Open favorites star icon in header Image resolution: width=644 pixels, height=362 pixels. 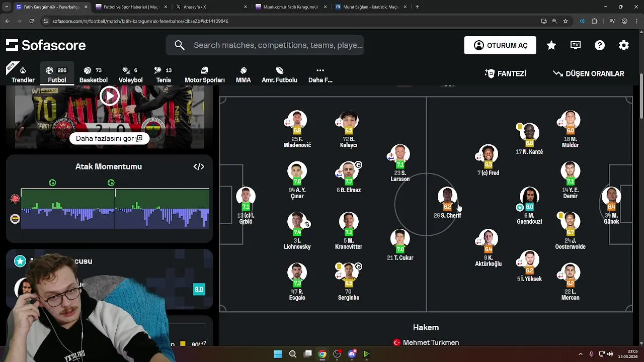point(551,45)
